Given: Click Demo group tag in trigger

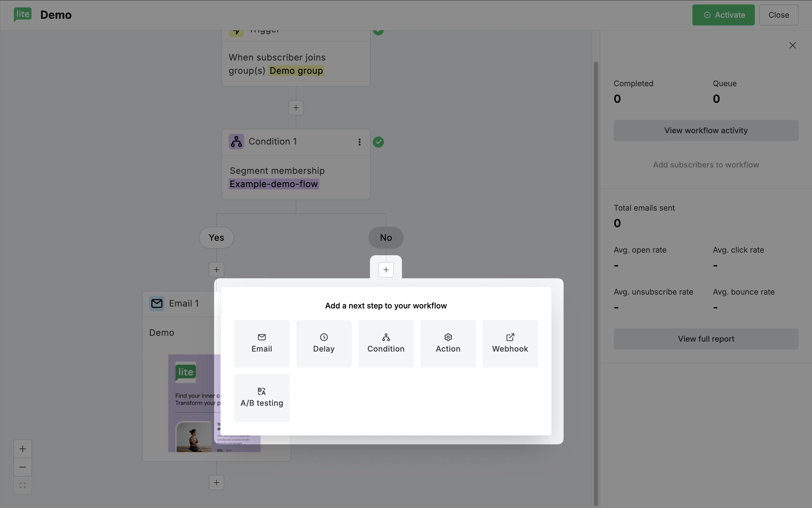Looking at the screenshot, I should click(x=296, y=71).
